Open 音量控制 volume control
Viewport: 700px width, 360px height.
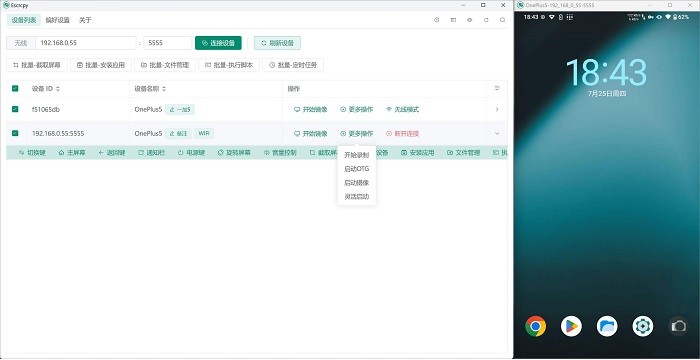click(x=280, y=153)
